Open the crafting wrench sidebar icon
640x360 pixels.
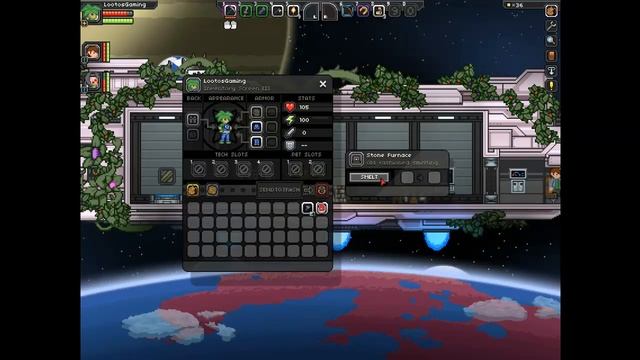coord(551,26)
